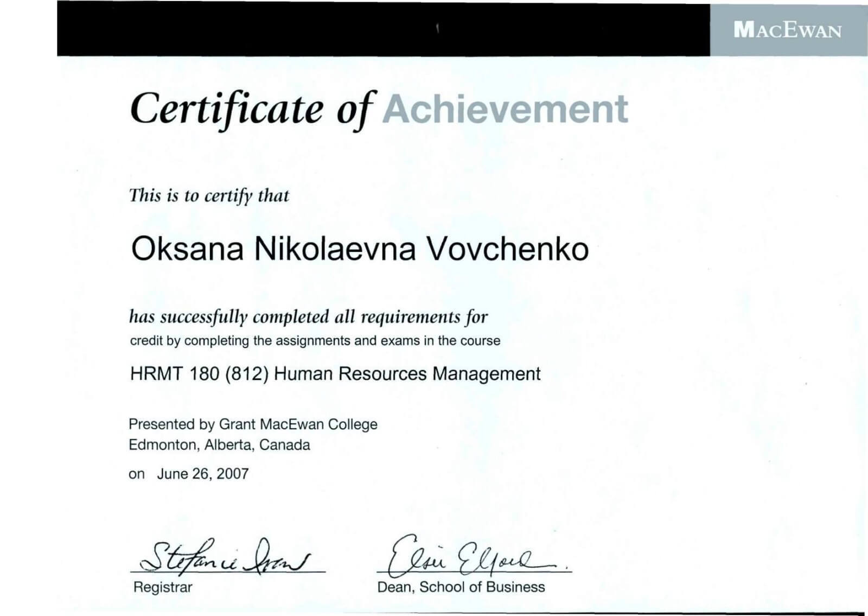Select the date "June 26, 2007"

pyautogui.click(x=203, y=474)
